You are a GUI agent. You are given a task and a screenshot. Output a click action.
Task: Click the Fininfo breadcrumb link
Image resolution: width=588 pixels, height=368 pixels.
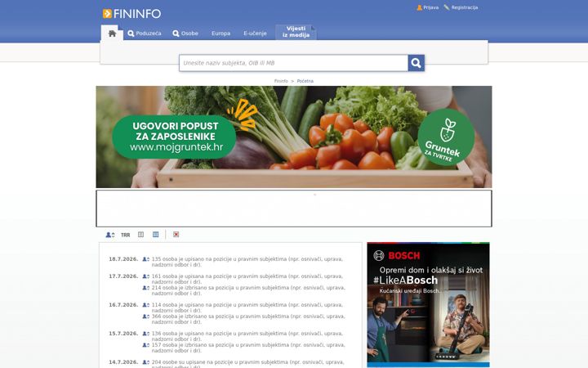(281, 81)
